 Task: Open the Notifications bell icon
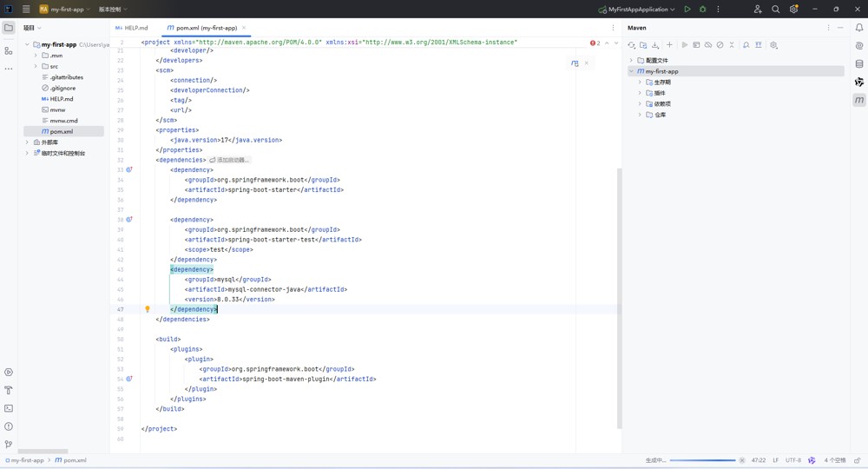tap(859, 28)
